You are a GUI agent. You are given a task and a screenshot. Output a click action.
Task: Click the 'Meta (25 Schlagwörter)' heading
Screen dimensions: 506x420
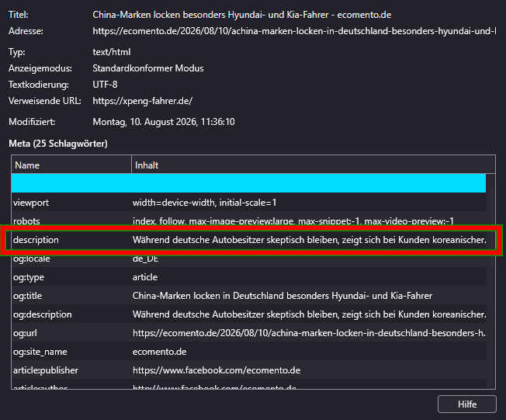(x=58, y=144)
